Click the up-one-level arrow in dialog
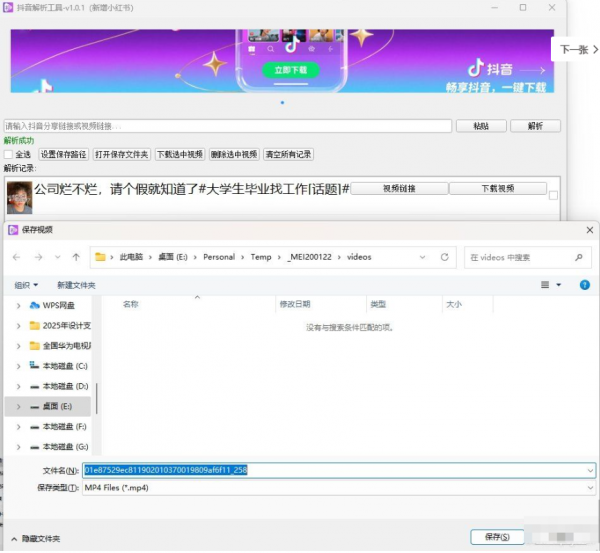This screenshot has width=600, height=553. (x=76, y=257)
